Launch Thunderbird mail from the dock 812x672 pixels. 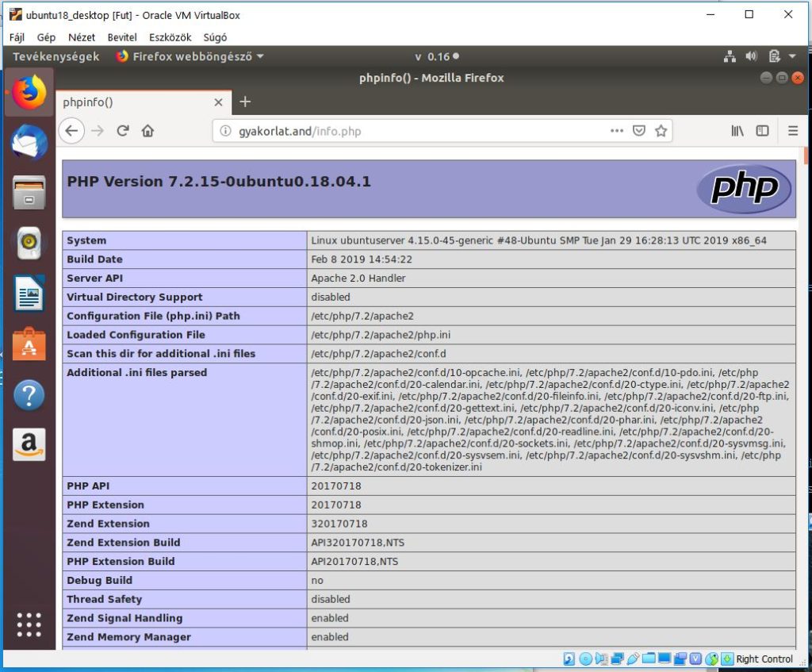29,144
